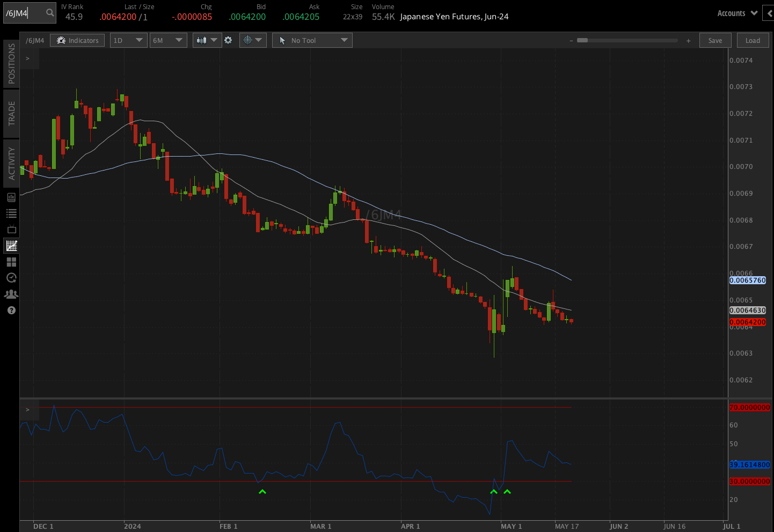
Task: Click the Save chart button
Action: (x=715, y=40)
